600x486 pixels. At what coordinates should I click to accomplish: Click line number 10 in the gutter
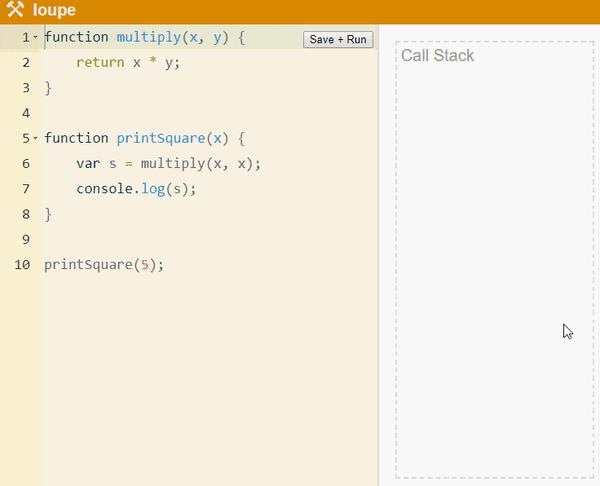tap(22, 264)
